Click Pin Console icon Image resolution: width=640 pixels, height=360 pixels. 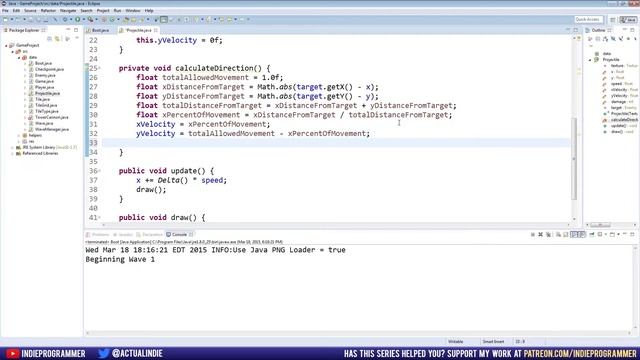tap(592, 234)
